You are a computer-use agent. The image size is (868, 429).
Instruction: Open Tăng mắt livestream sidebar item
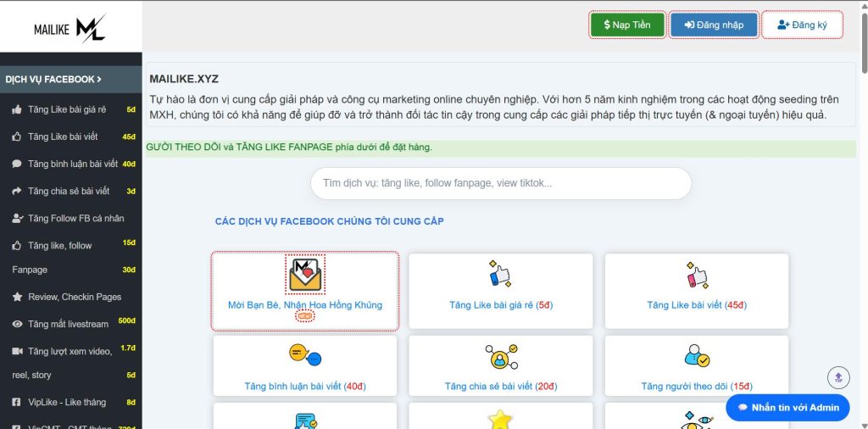click(x=68, y=324)
